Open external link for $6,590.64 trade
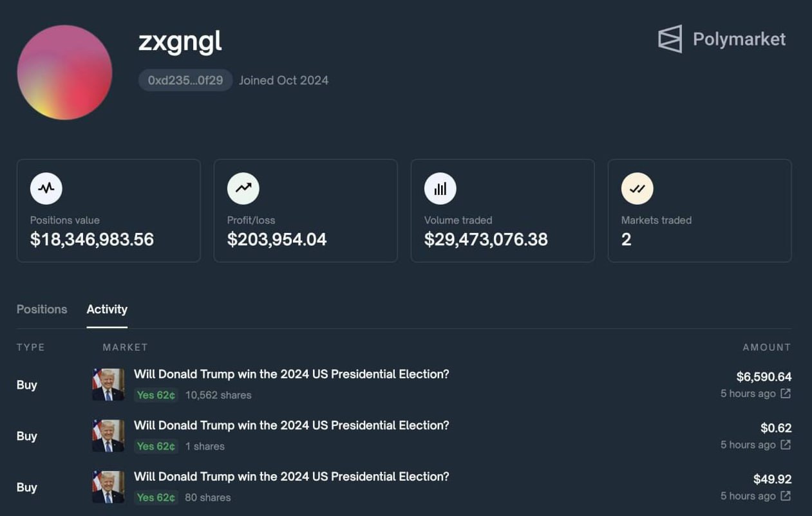This screenshot has height=516, width=812. [786, 393]
